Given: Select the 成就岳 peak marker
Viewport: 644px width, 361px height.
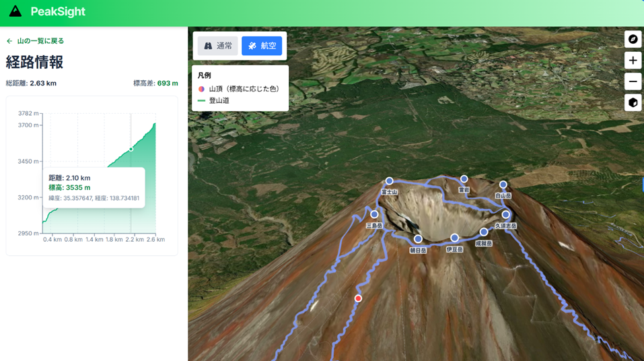Looking at the screenshot, I should 484,232.
